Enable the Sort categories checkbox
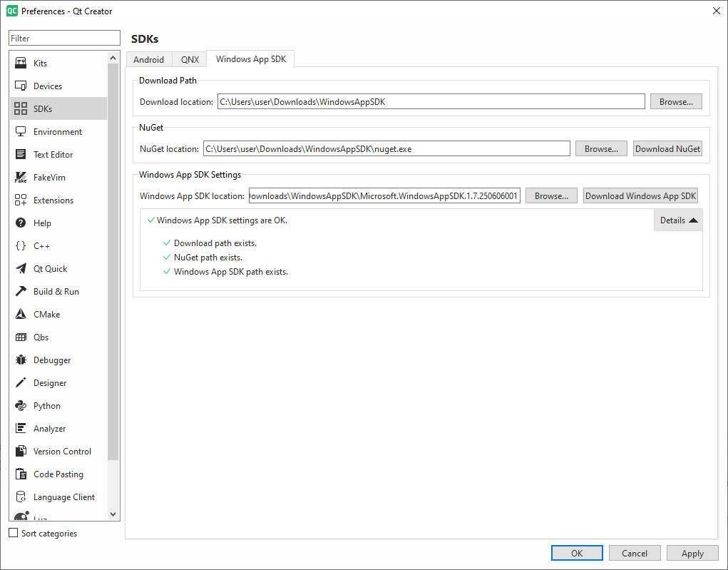 (14, 533)
